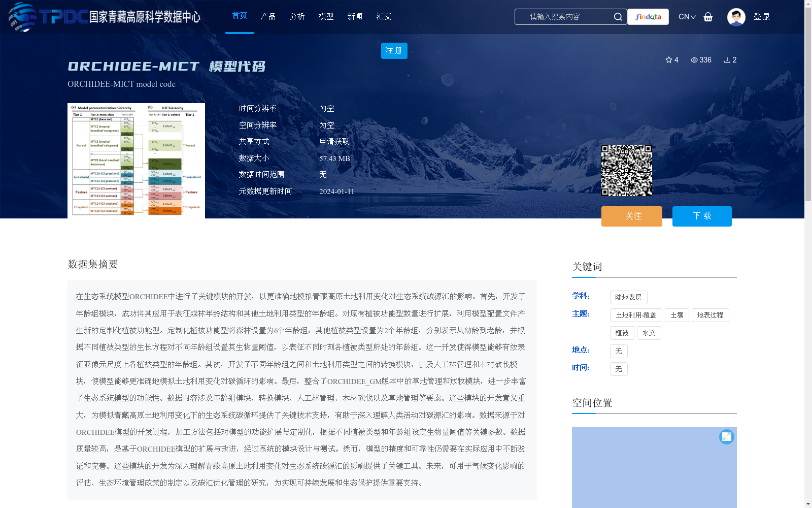Click the user avatar icon
This screenshot has height=508, width=812.
[736, 17]
